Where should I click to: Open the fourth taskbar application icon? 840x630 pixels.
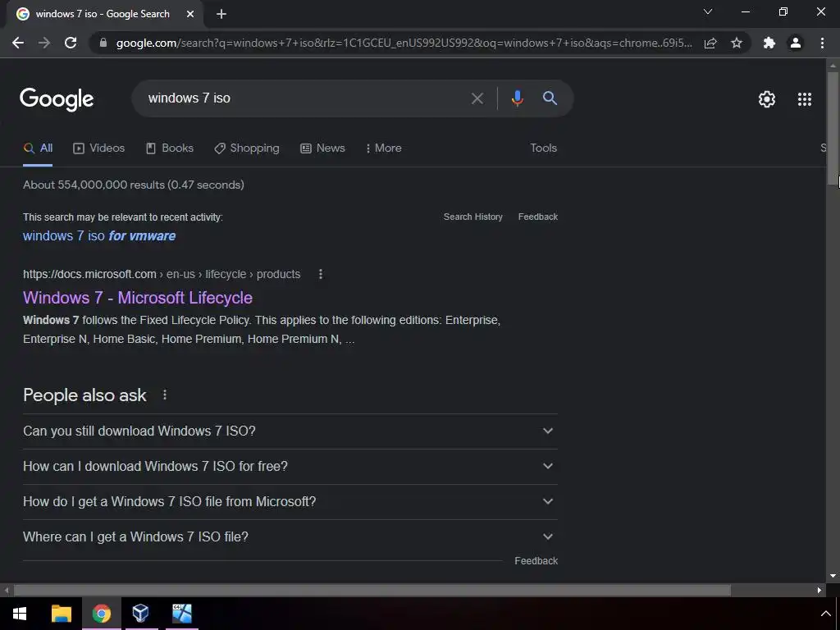(181, 614)
